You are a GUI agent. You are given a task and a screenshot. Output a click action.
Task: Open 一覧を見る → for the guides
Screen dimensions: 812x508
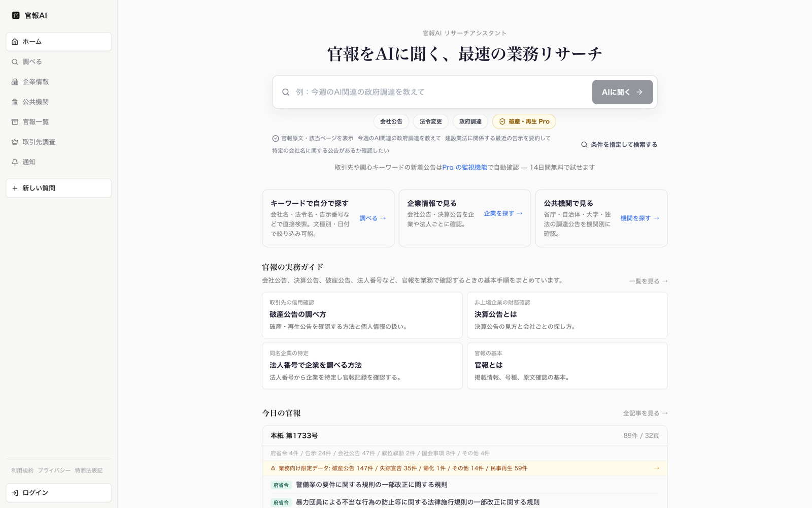point(648,281)
